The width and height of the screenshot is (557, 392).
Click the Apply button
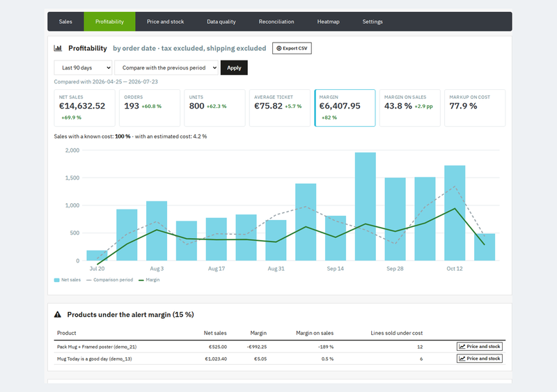click(x=234, y=68)
